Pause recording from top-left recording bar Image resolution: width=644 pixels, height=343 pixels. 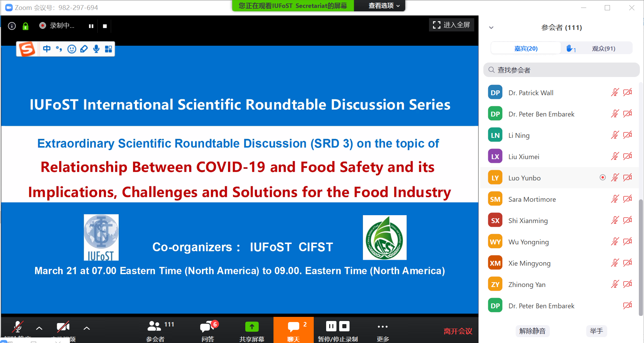(91, 26)
